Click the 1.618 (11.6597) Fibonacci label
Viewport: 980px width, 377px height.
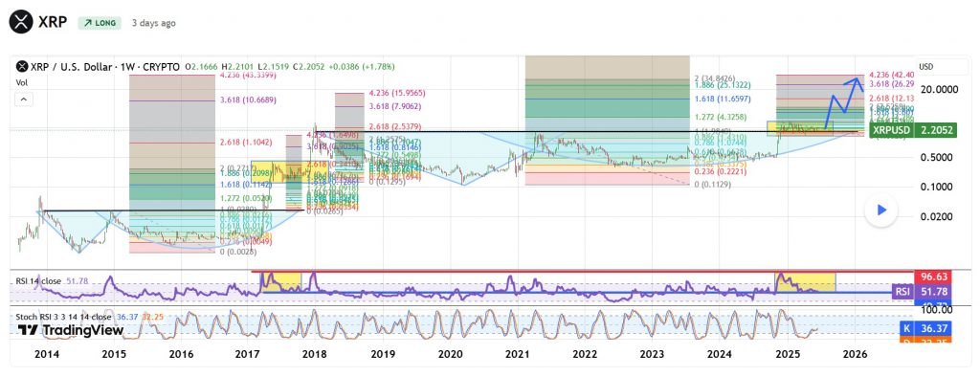tap(723, 99)
